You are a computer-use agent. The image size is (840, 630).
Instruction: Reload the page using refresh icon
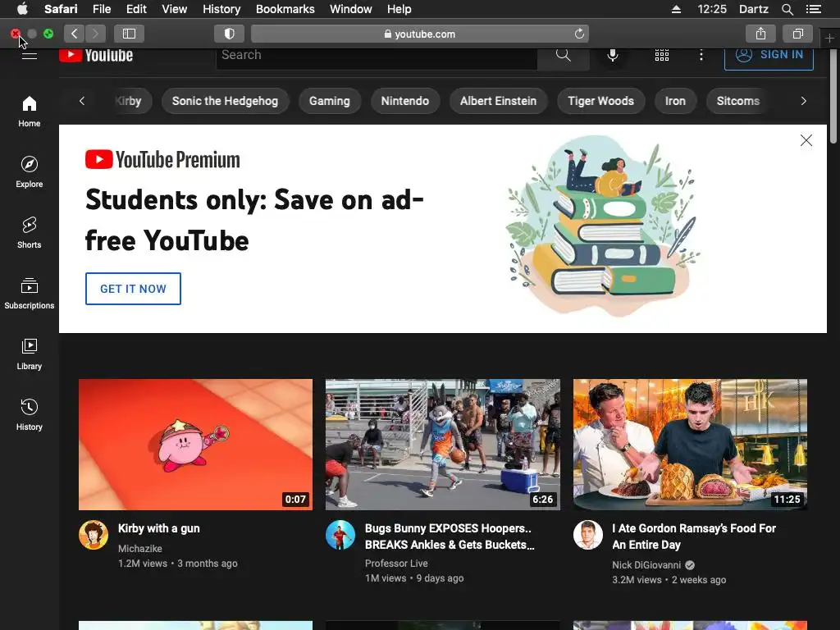click(579, 34)
